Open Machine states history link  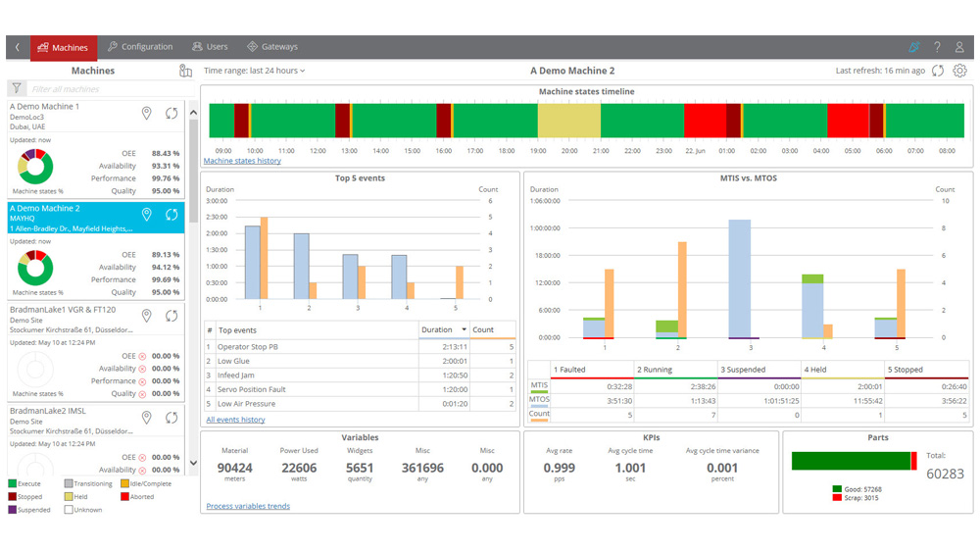(242, 161)
